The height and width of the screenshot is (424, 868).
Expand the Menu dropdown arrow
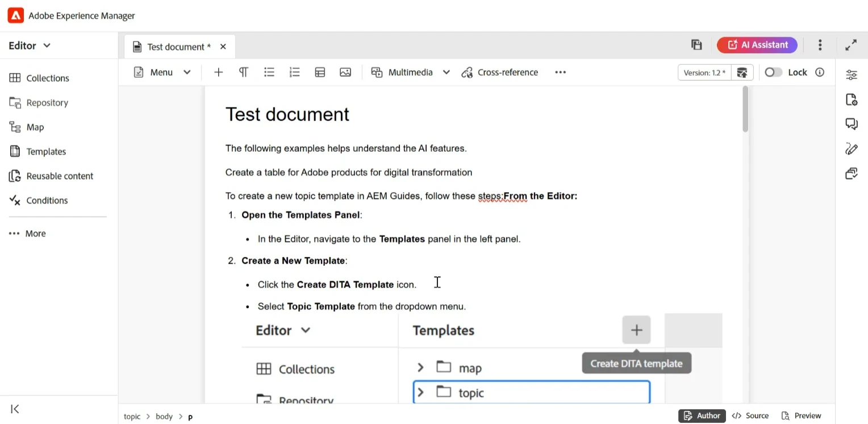[x=187, y=72]
